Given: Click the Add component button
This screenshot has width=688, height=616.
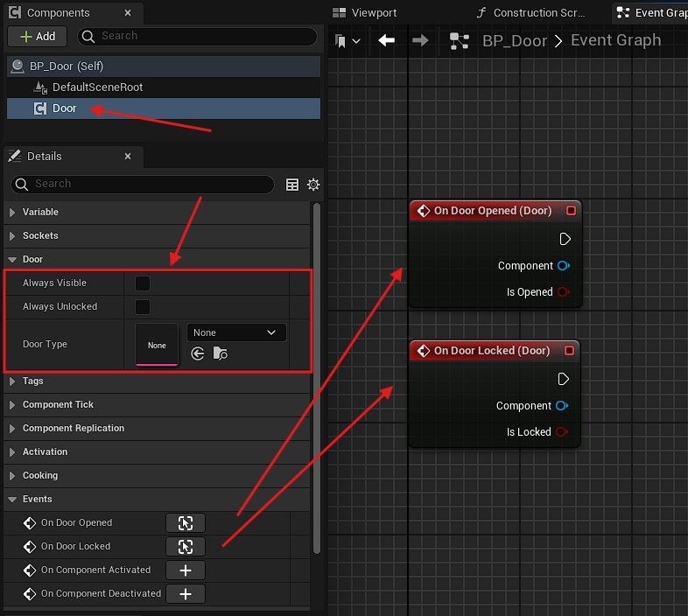Looking at the screenshot, I should pyautogui.click(x=38, y=36).
